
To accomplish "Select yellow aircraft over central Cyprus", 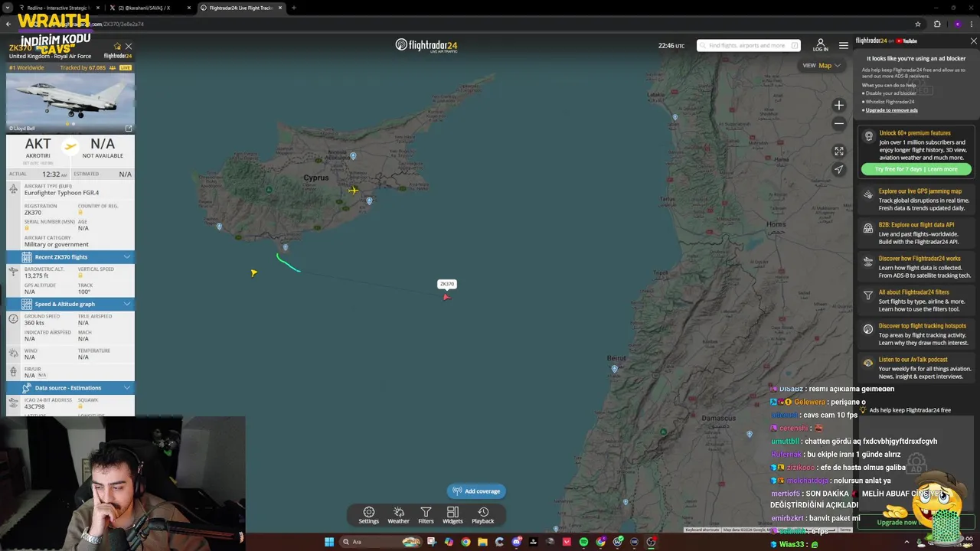I will (353, 190).
